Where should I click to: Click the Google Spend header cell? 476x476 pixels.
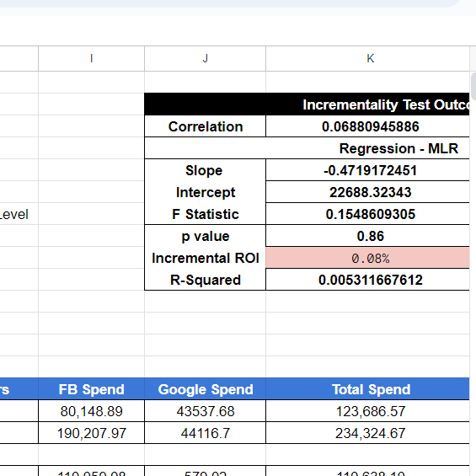click(x=206, y=389)
